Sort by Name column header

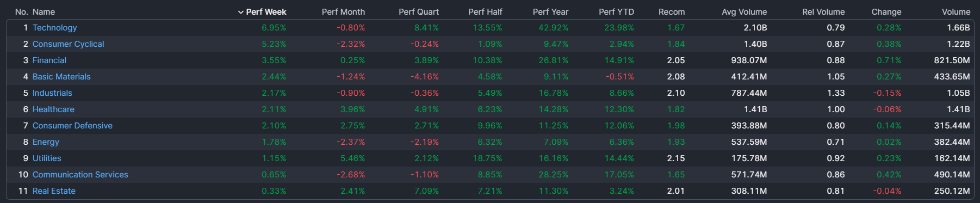pyautogui.click(x=44, y=12)
